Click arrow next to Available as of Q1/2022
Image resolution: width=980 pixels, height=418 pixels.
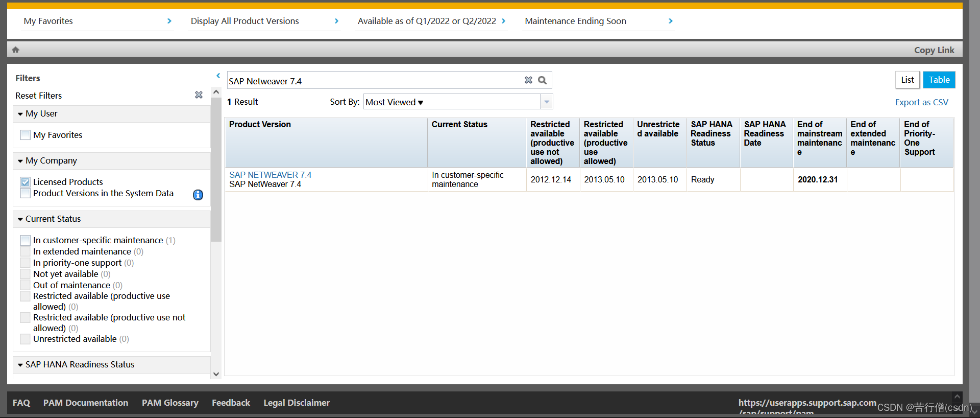pos(503,21)
